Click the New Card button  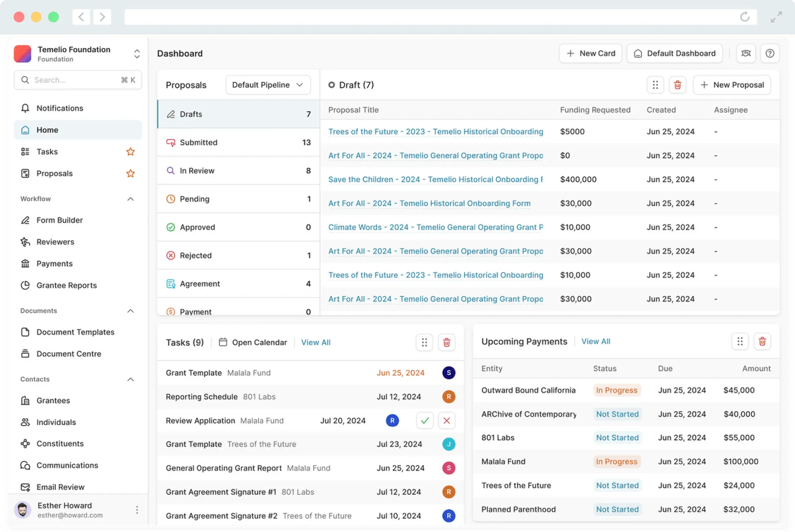tap(591, 53)
